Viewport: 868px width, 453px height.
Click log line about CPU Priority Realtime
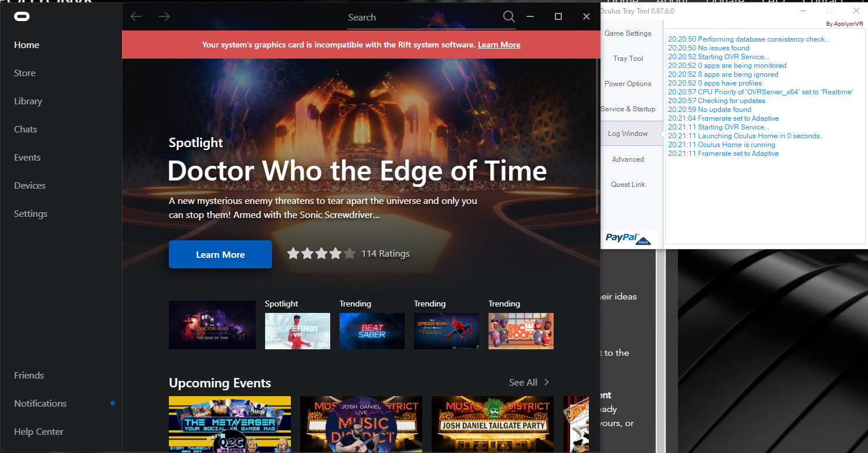(x=761, y=92)
